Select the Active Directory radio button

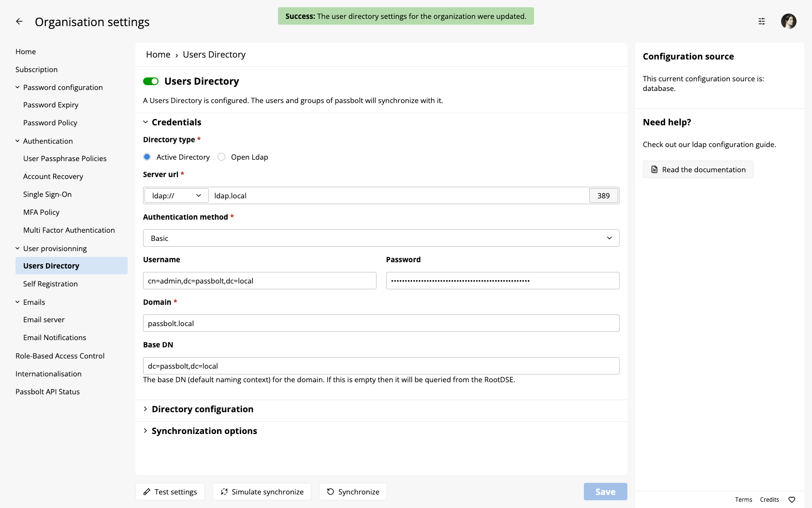tap(147, 157)
